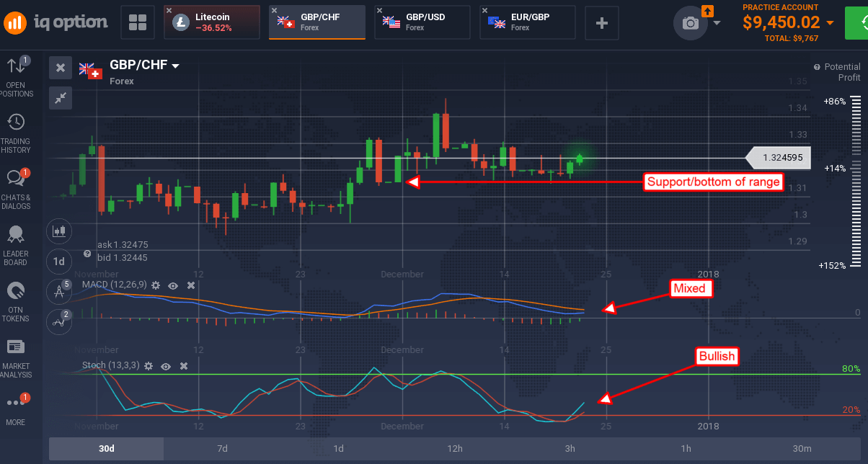The width and height of the screenshot is (868, 464).
Task: Select the 3h time range
Action: point(570,449)
